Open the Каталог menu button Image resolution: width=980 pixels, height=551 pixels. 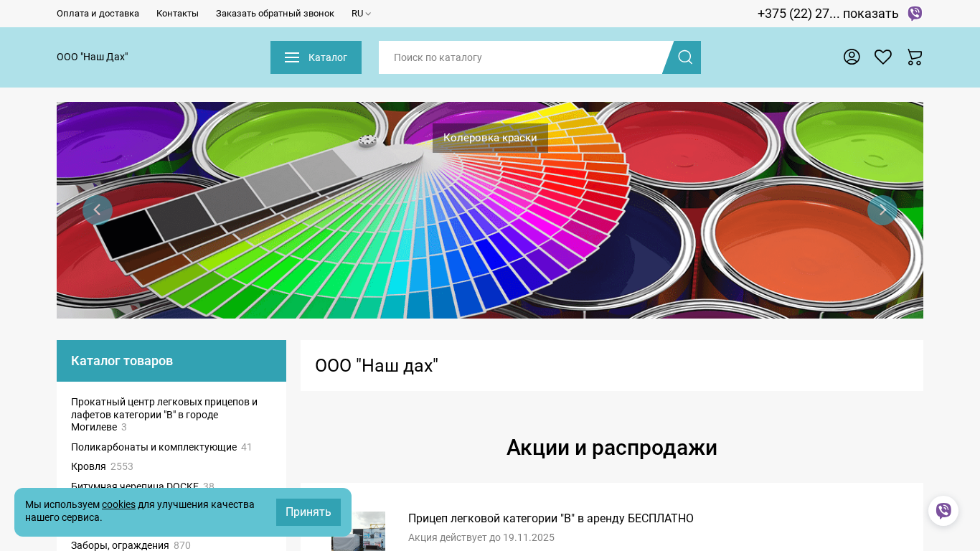coord(316,57)
